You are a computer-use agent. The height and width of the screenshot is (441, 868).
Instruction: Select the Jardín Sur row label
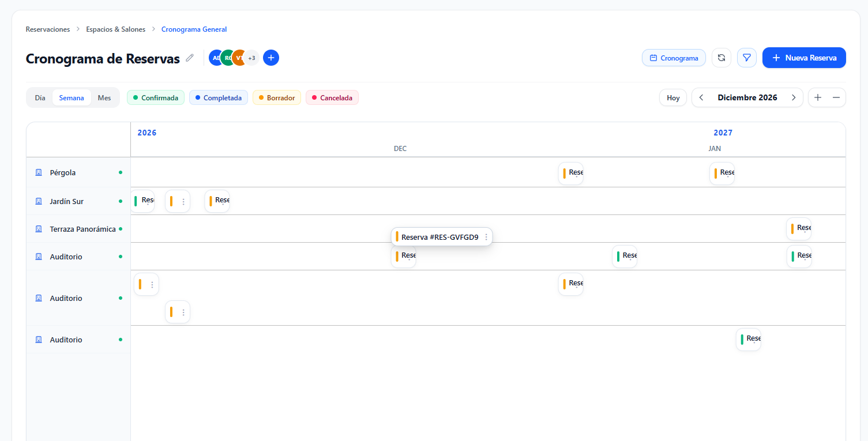pyautogui.click(x=67, y=201)
